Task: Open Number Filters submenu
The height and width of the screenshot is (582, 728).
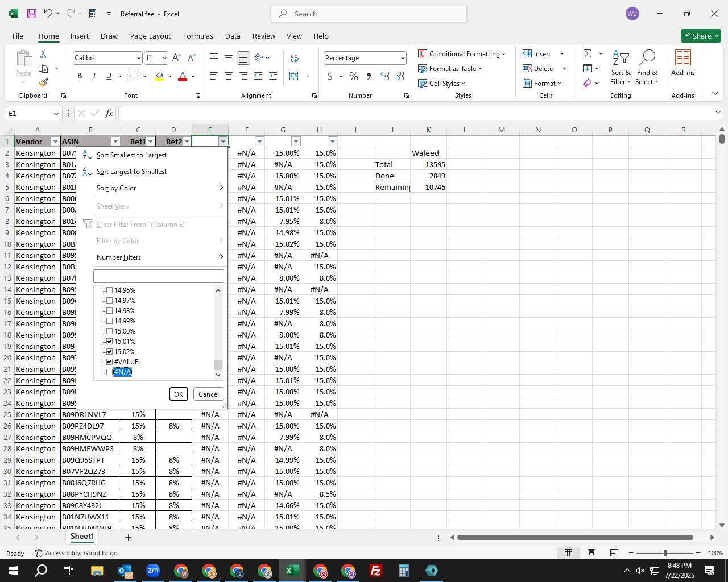Action: pos(152,257)
